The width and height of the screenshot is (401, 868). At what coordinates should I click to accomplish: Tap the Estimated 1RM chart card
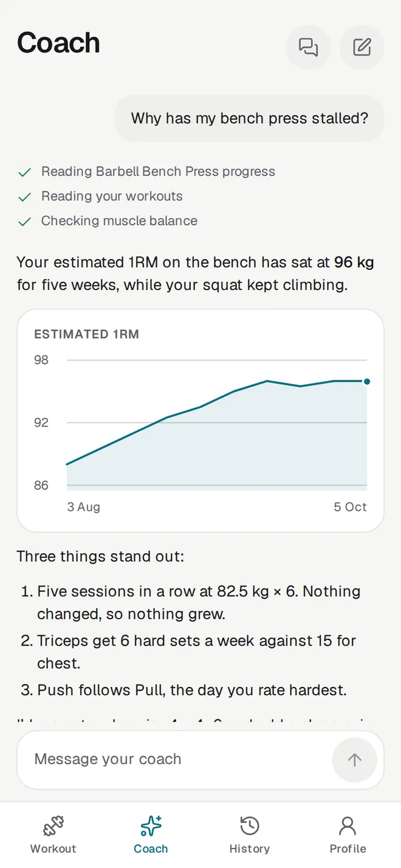pyautogui.click(x=200, y=421)
